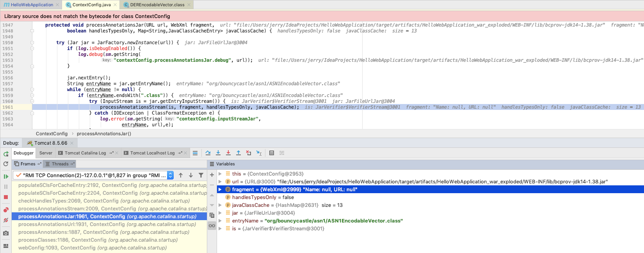Click processAnnotationsJar() in the breadcrumb
The image size is (644, 253).
click(x=104, y=134)
